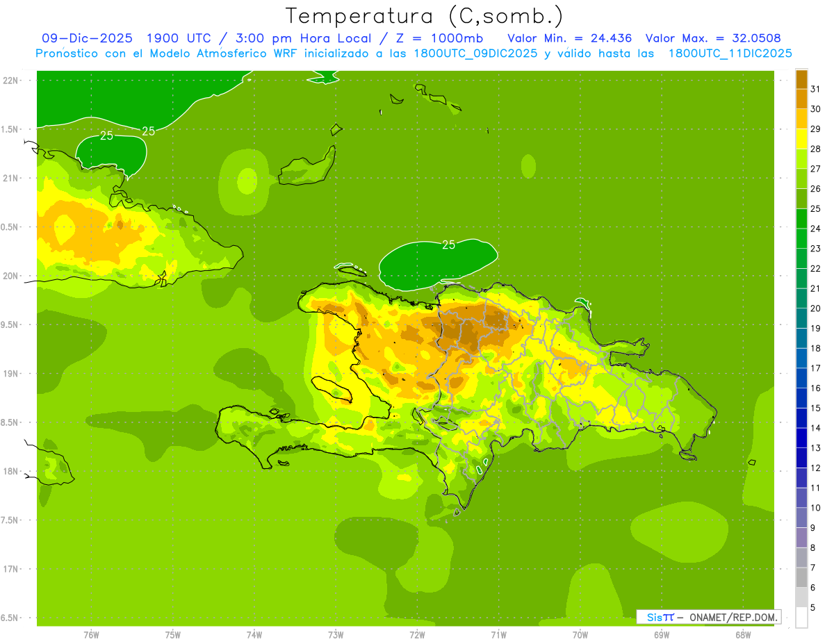Screen dimensions: 834x644
Task: Click the purple legend swatch between 9 and 10
Action: [x=801, y=518]
